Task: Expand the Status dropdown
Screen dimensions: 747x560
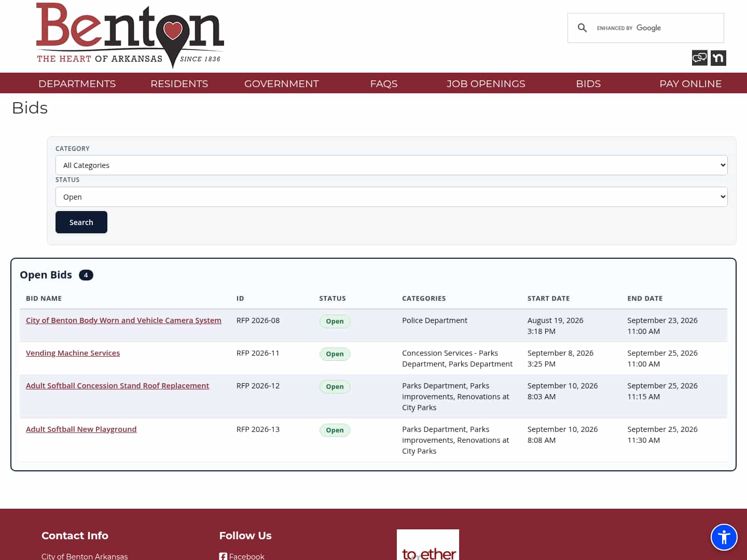Action: tap(392, 197)
